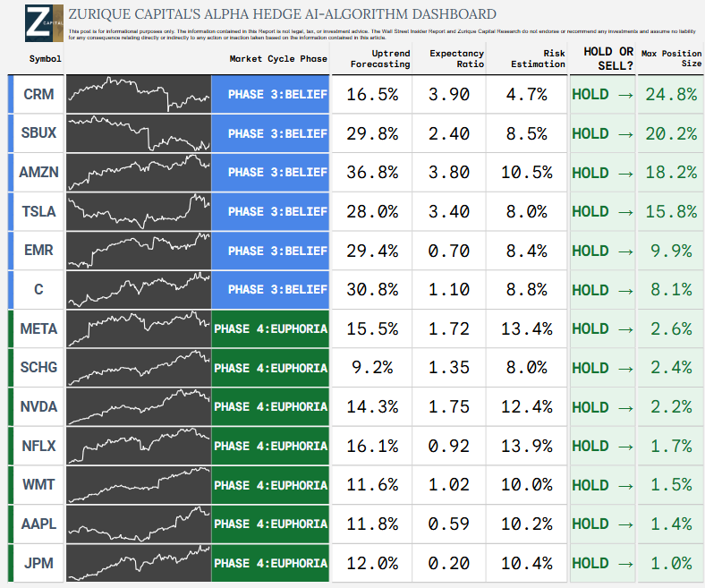Screen dimensions: 705x588
Task: Select the C symbol cell
Action: pos(38,289)
